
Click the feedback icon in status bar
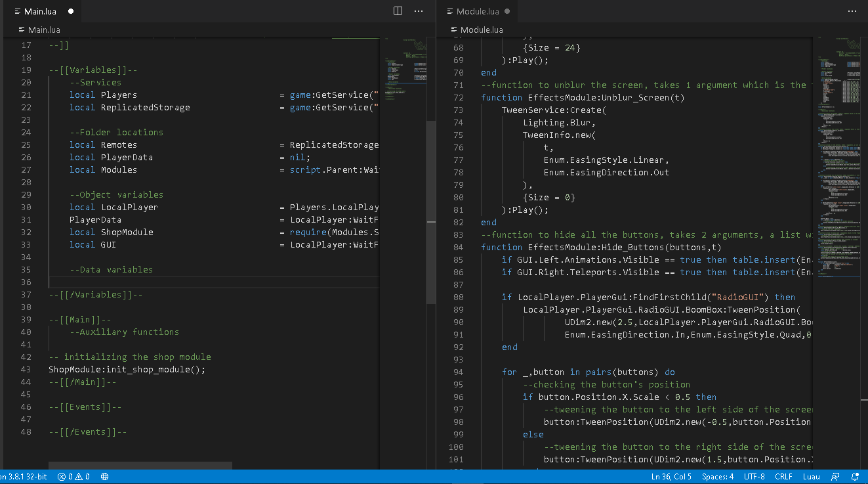pyautogui.click(x=835, y=477)
